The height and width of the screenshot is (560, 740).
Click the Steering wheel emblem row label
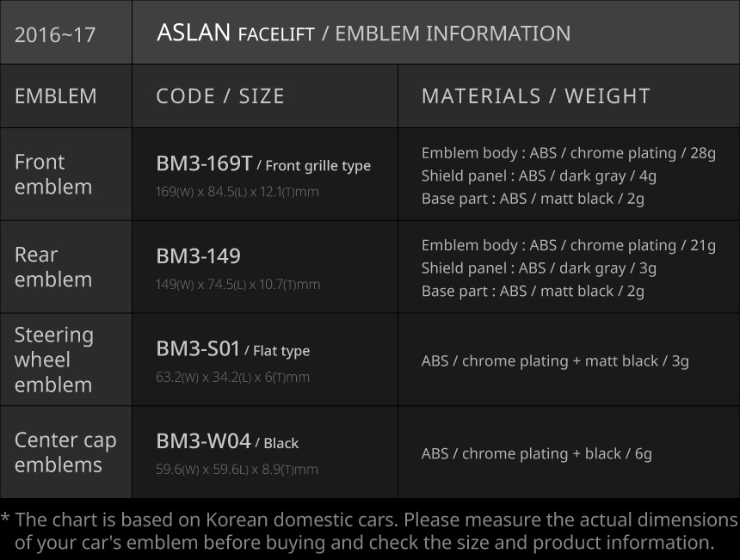pos(53,360)
